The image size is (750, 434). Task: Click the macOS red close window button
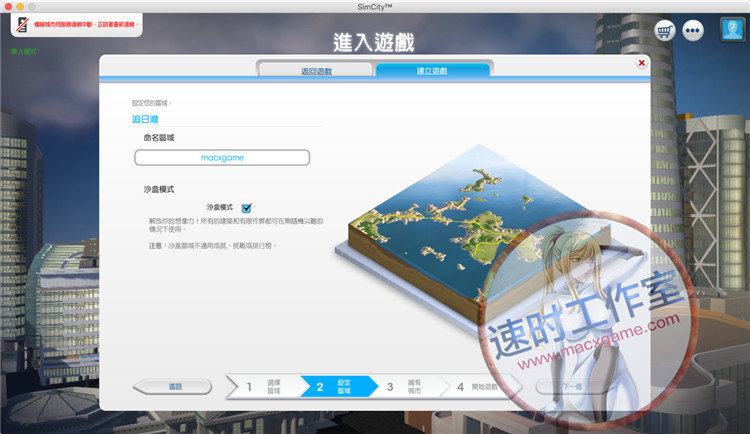point(8,7)
